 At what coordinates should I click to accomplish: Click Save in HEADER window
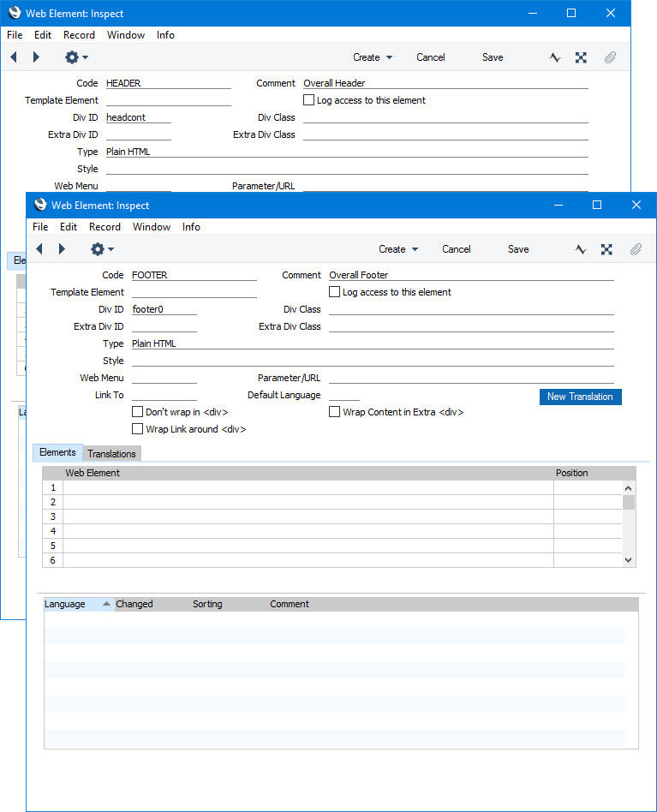tap(493, 57)
